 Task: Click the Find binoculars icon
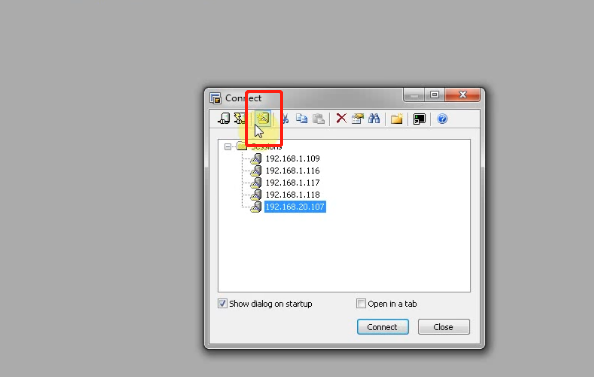[374, 119]
